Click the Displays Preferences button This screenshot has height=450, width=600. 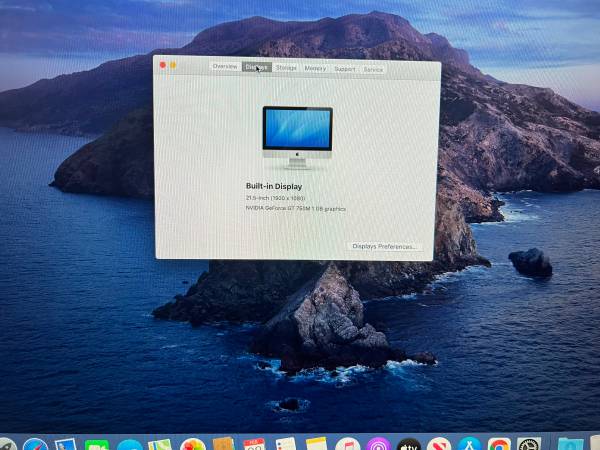(385, 246)
